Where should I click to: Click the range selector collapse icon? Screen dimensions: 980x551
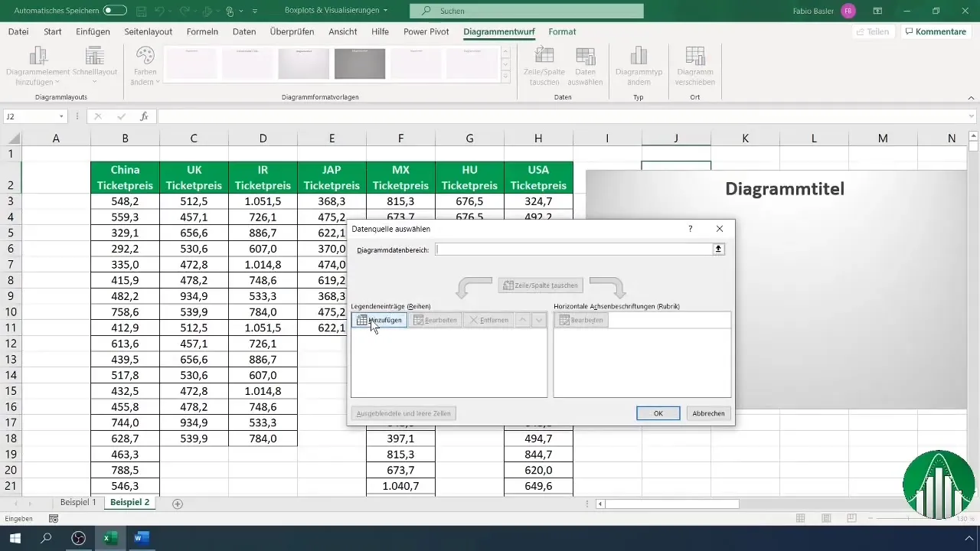point(719,249)
